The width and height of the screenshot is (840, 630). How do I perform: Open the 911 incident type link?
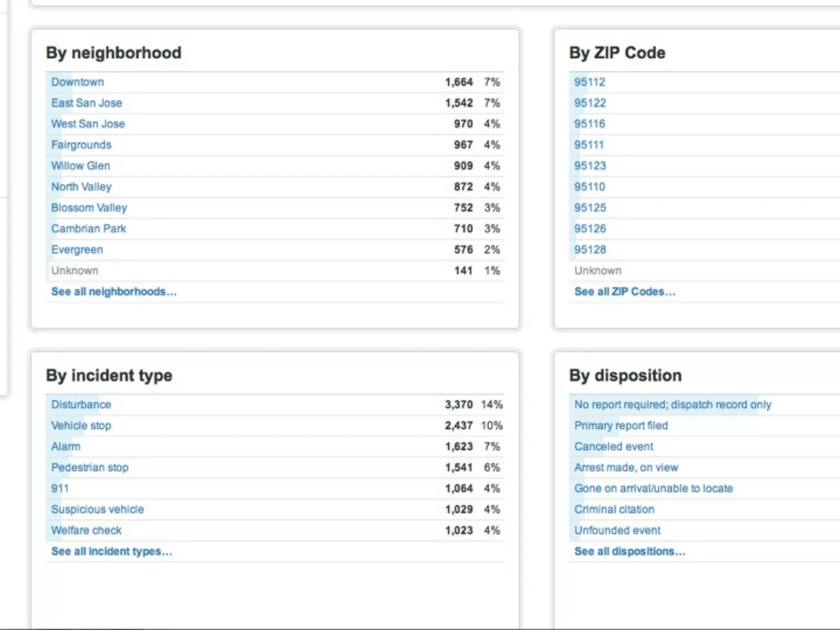pyautogui.click(x=60, y=488)
